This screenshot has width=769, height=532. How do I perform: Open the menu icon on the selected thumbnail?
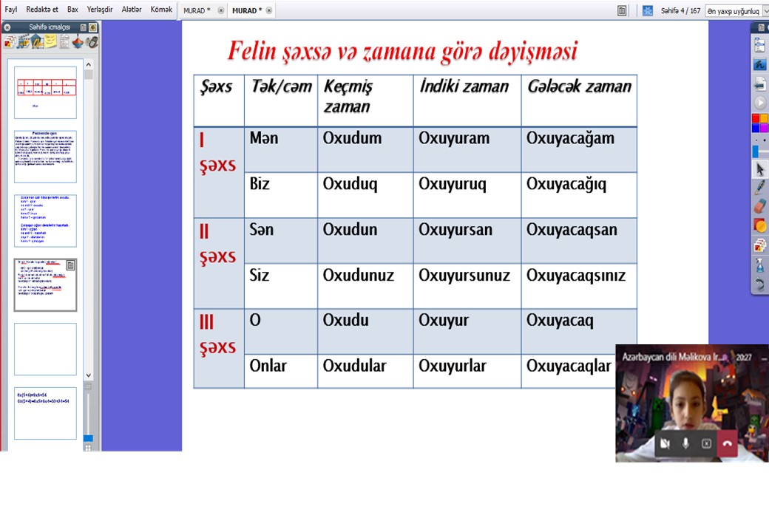coord(71,265)
